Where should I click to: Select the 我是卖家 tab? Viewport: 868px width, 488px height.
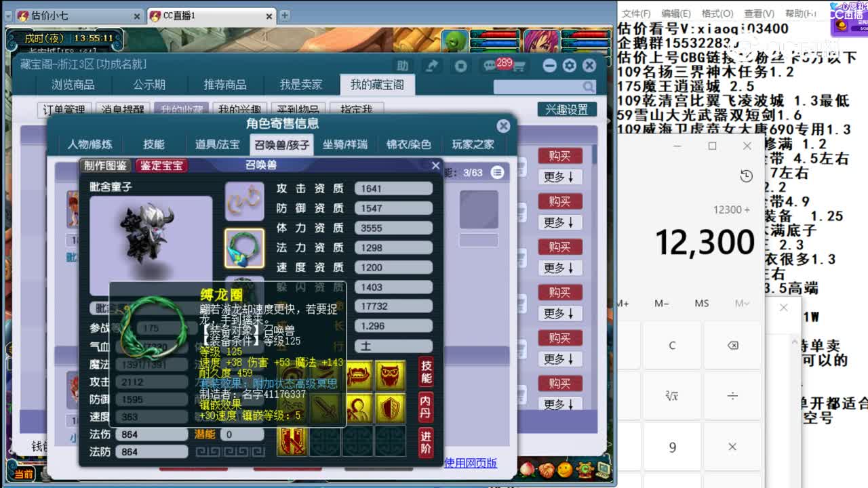click(301, 85)
